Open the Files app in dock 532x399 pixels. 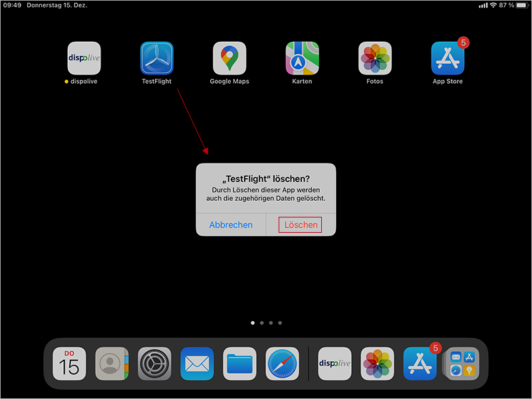coord(239,363)
